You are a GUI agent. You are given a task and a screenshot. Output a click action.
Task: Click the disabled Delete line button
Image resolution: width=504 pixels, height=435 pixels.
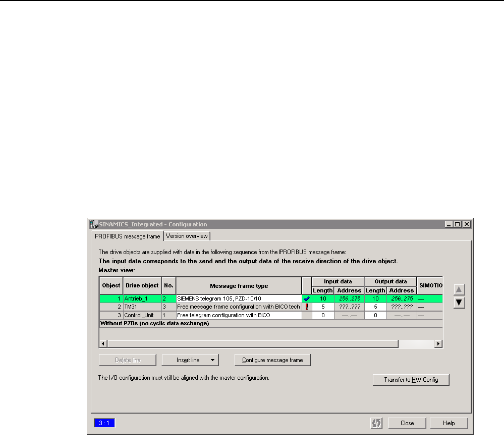click(x=128, y=360)
